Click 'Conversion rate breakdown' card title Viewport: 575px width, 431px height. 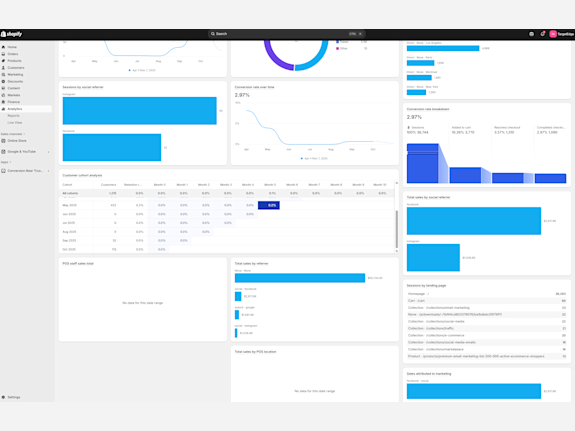click(428, 109)
